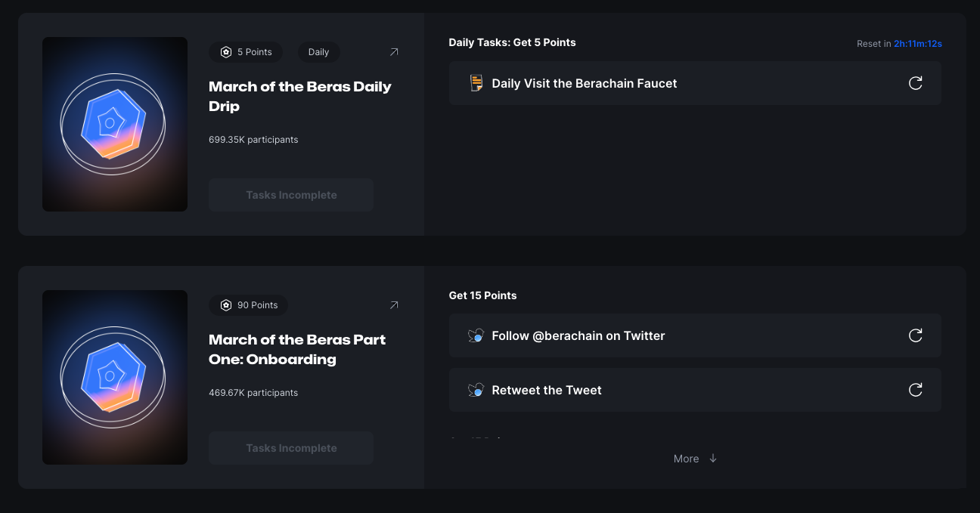Click Tasks Incomplete button for Daily Drip
This screenshot has width=980, height=513.
pyautogui.click(x=291, y=195)
